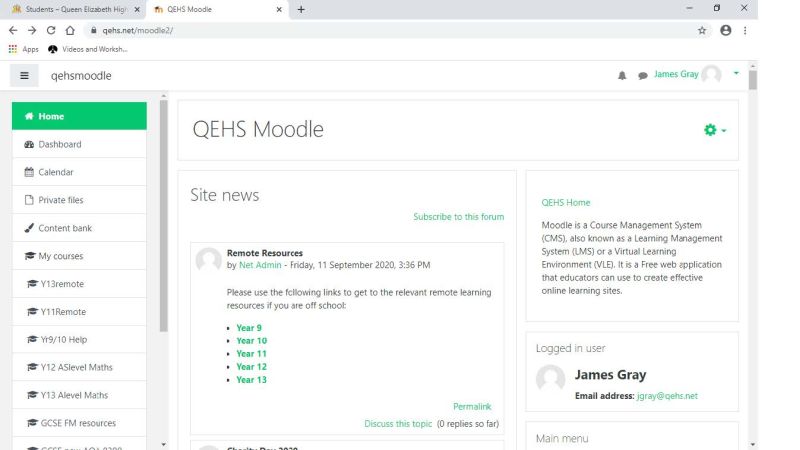Open the Chrome three-dot menu
This screenshot has height=450, width=800.
pos(745,31)
